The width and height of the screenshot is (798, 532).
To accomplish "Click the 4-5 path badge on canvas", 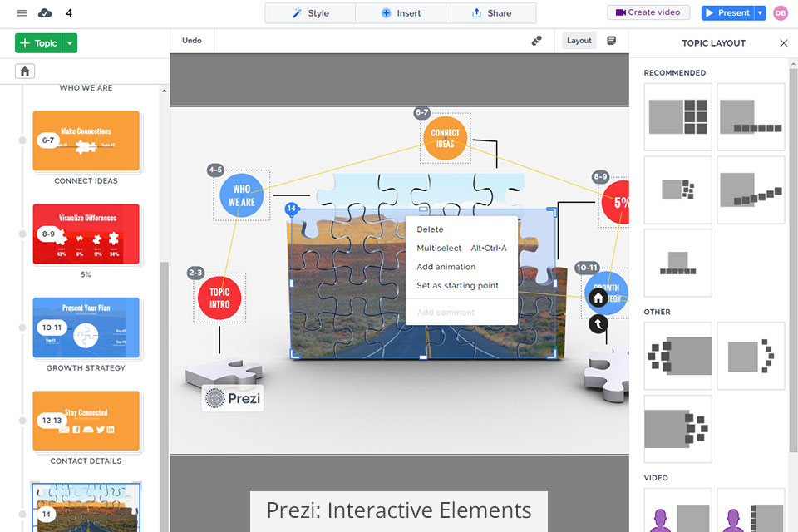I will [x=215, y=170].
